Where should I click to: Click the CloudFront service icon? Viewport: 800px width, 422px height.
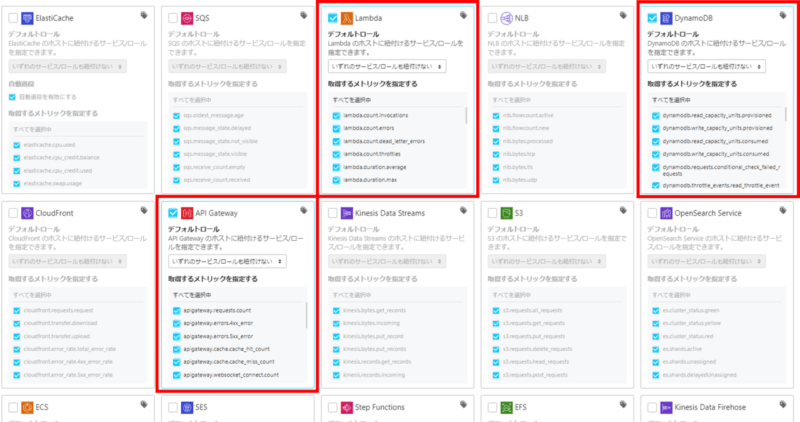tap(27, 213)
